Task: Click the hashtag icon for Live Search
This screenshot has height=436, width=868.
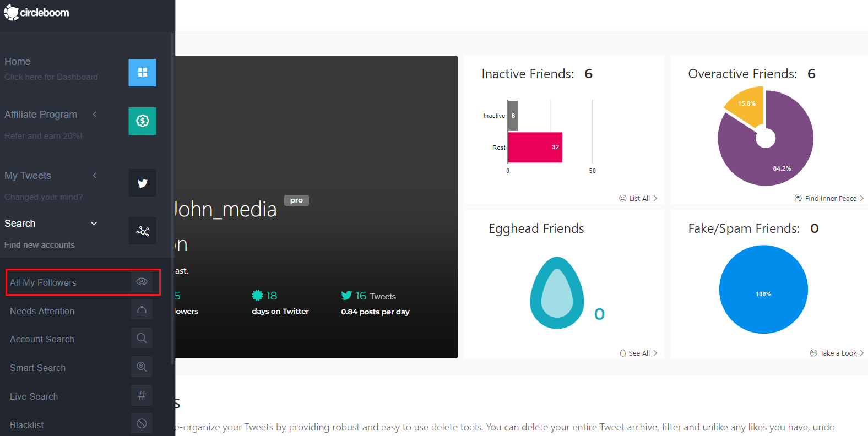Action: (142, 395)
